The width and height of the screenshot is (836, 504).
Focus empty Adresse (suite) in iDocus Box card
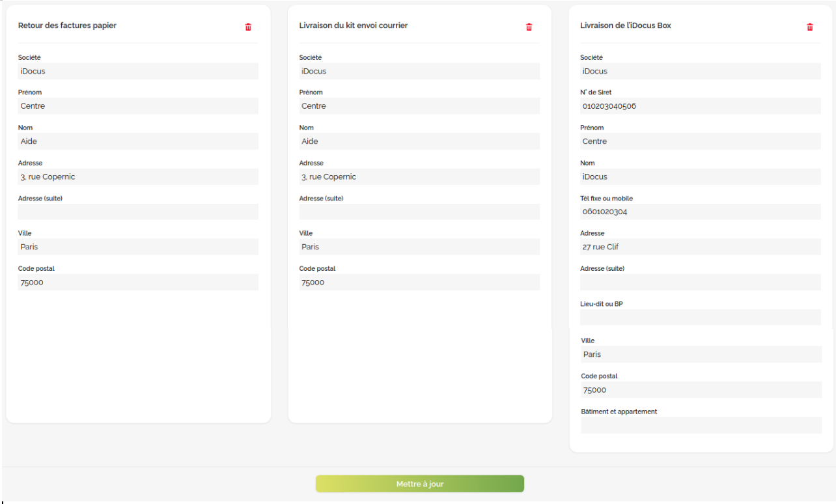(701, 282)
